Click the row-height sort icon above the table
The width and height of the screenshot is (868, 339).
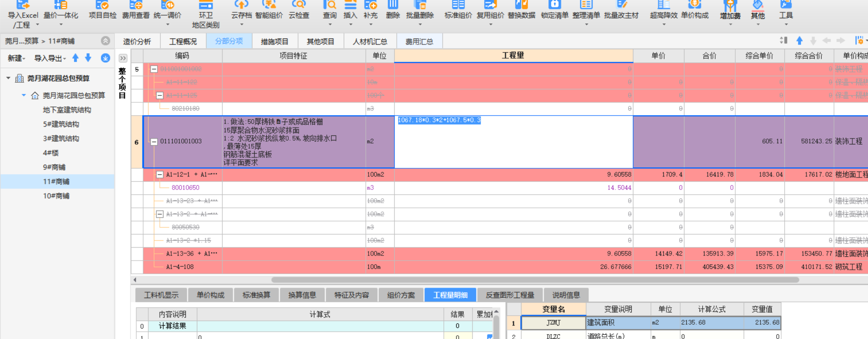click(x=784, y=41)
